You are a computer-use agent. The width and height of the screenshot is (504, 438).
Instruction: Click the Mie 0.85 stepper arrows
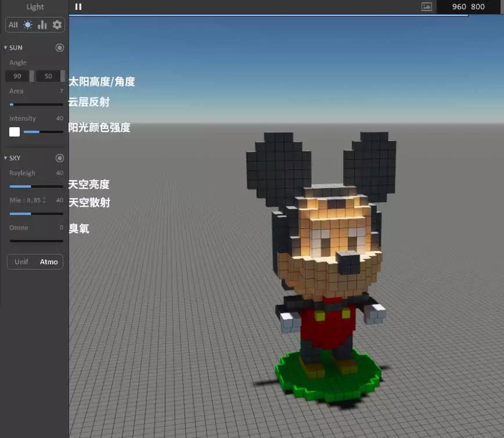pos(44,200)
